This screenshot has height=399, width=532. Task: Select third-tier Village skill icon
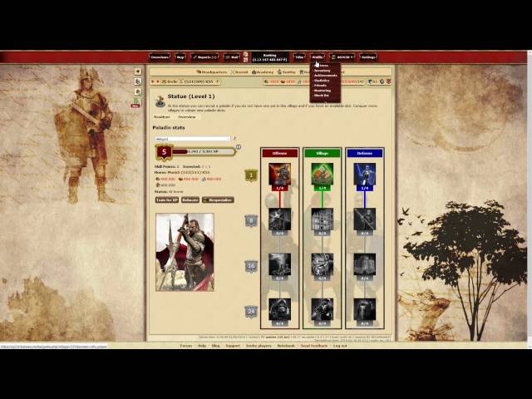[x=322, y=264]
